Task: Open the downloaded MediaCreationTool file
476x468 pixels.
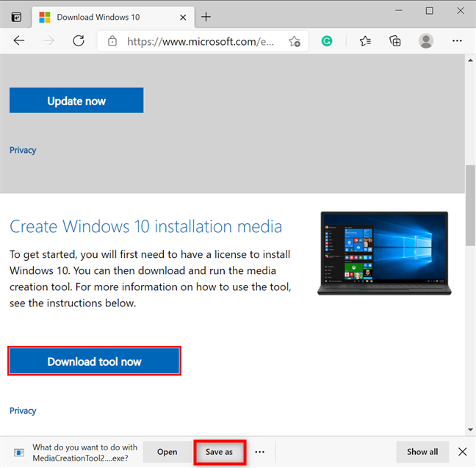Action: click(167, 452)
